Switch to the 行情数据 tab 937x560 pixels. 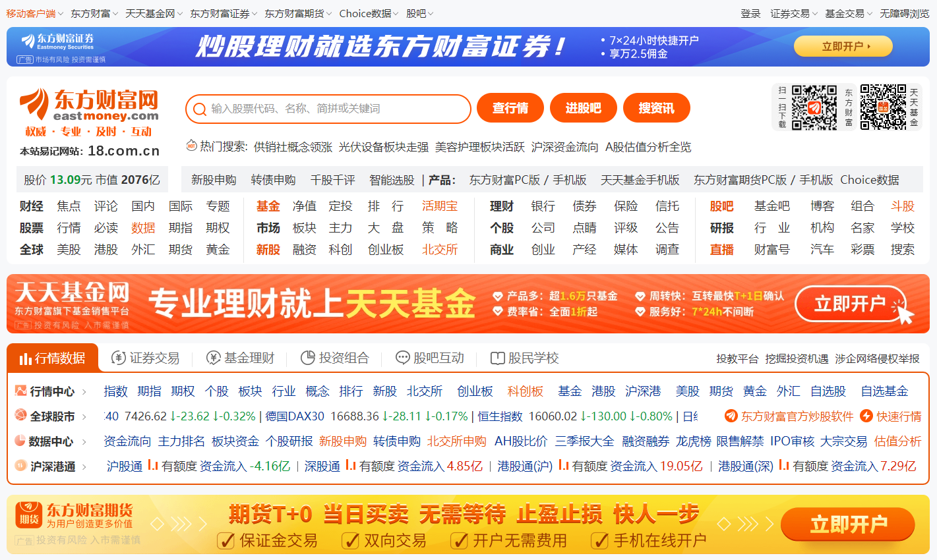point(53,358)
